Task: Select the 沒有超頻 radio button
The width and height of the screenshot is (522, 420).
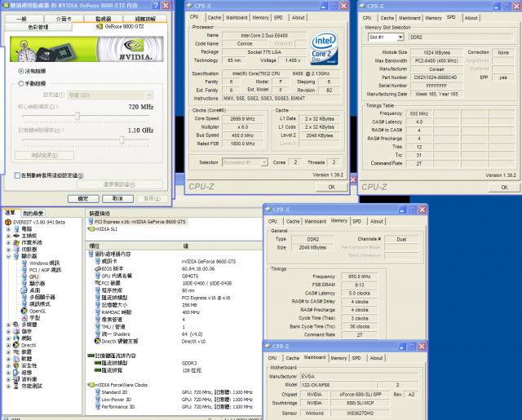Action: point(21,71)
